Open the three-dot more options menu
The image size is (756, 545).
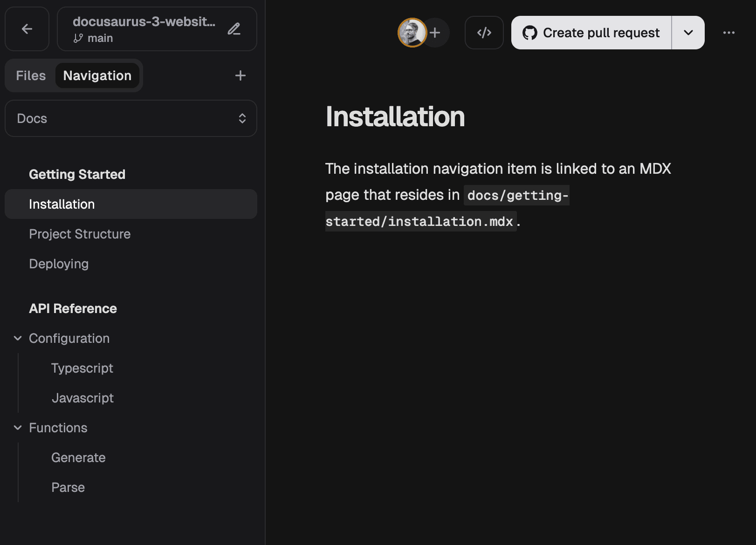click(729, 33)
